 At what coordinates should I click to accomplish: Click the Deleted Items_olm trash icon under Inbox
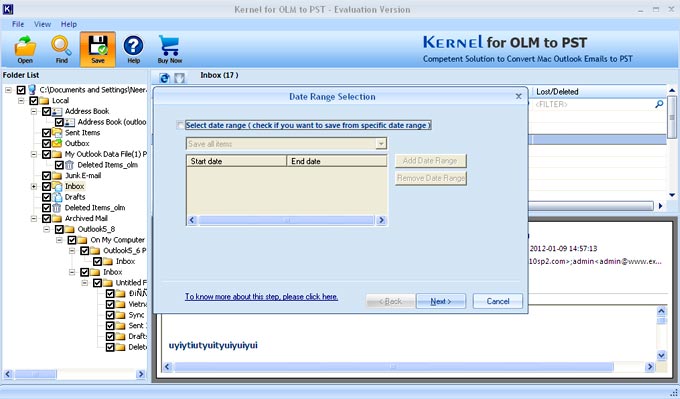pyautogui.click(x=57, y=208)
